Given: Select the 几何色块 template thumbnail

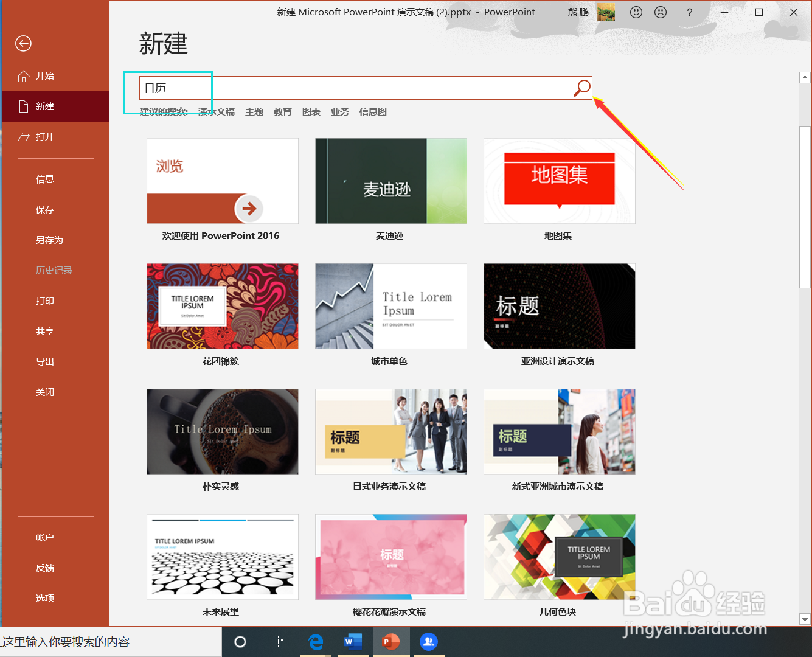Looking at the screenshot, I should (560, 557).
